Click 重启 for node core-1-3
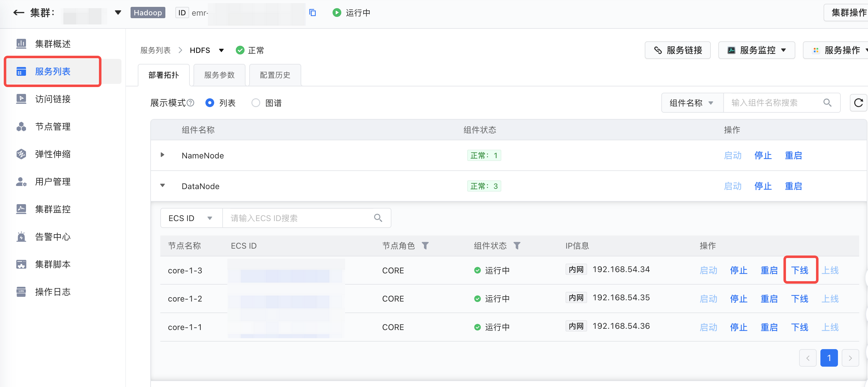This screenshot has height=387, width=868. point(769,271)
